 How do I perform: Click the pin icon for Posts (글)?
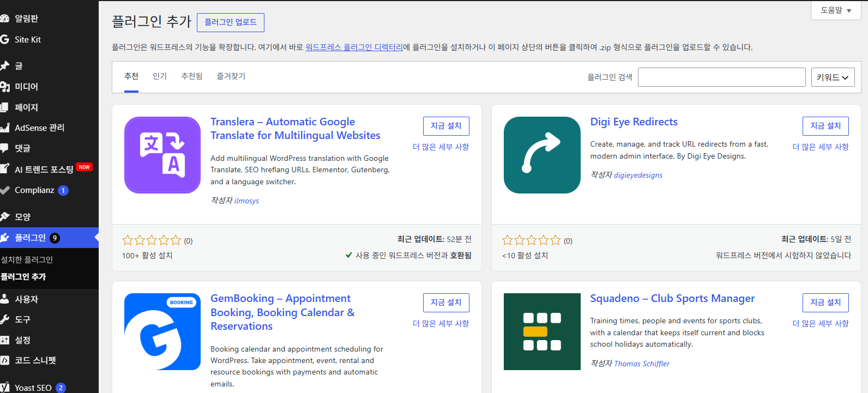pos(5,66)
